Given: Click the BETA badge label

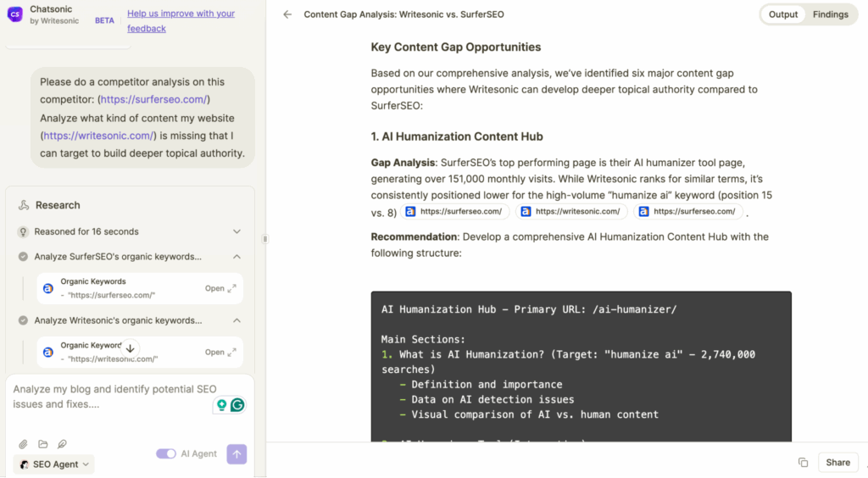Looking at the screenshot, I should (104, 20).
